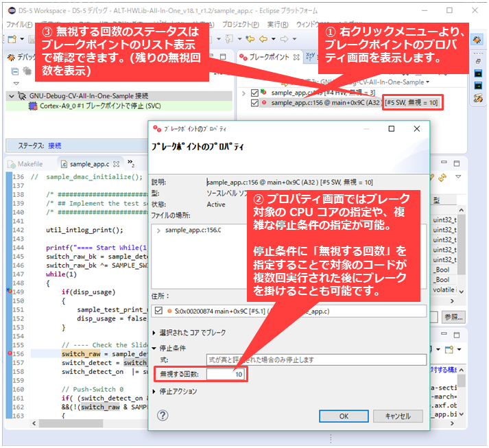Screen dimensions: 489x448
Task: Select the Cortex-A9_0 #1 core entry
Action: (119, 106)
